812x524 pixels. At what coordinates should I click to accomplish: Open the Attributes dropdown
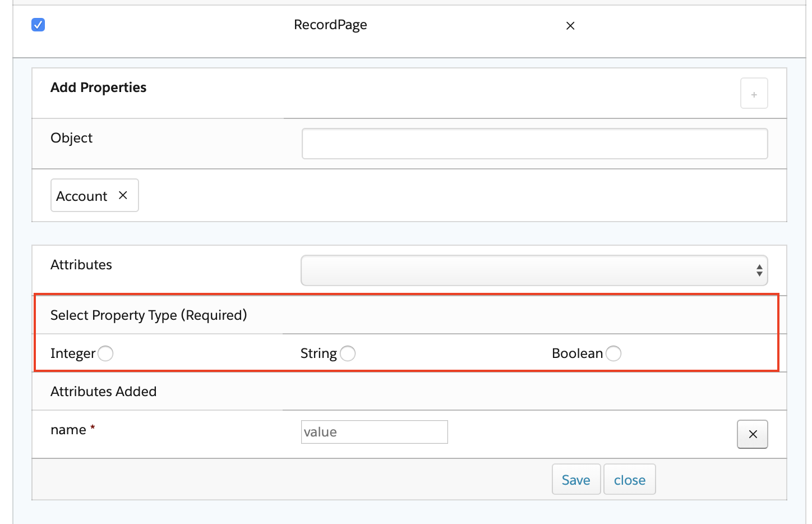click(x=534, y=270)
